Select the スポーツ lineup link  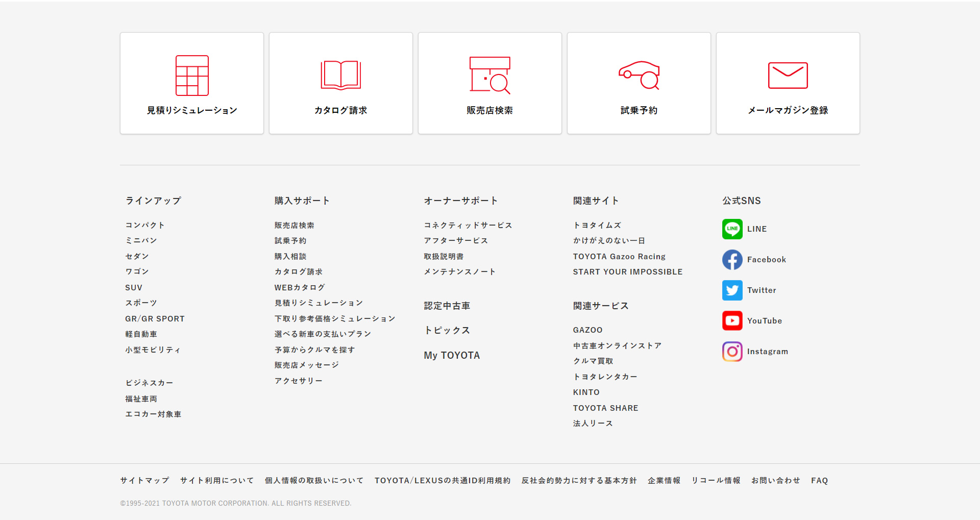[141, 303]
